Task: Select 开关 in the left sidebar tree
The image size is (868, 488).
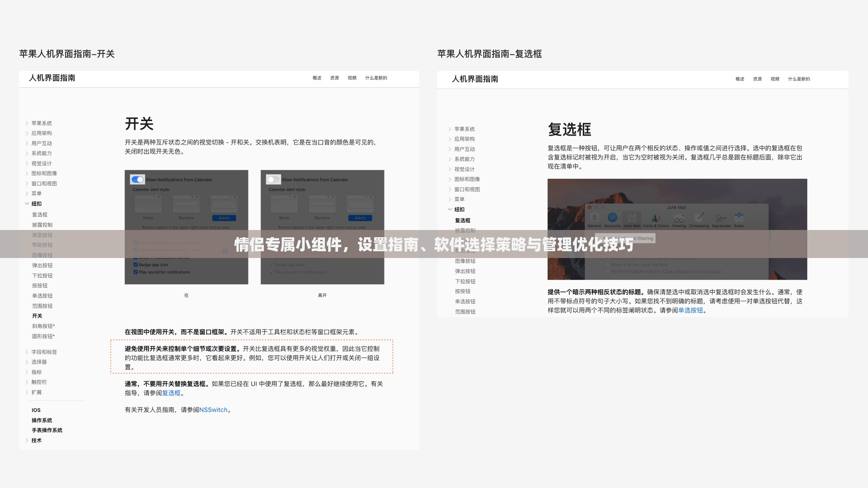Action: point(38,316)
